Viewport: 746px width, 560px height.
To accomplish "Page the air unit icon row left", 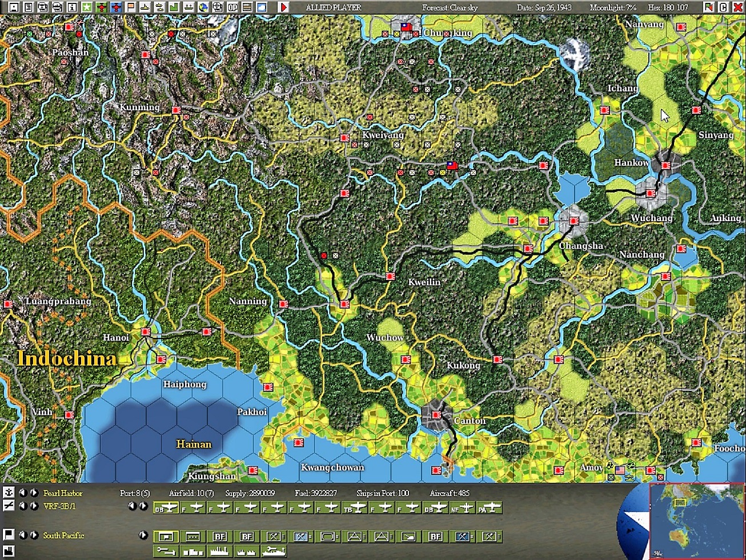I will tap(133, 506).
